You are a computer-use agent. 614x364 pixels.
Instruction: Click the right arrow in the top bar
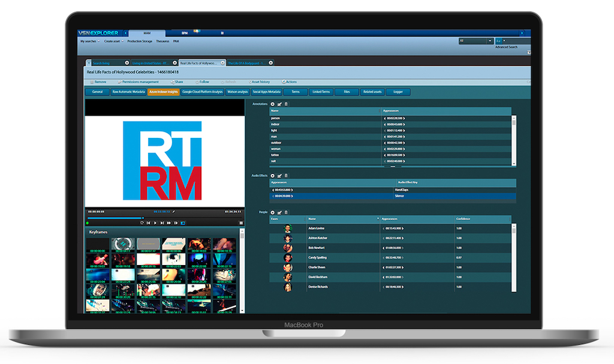click(522, 34)
